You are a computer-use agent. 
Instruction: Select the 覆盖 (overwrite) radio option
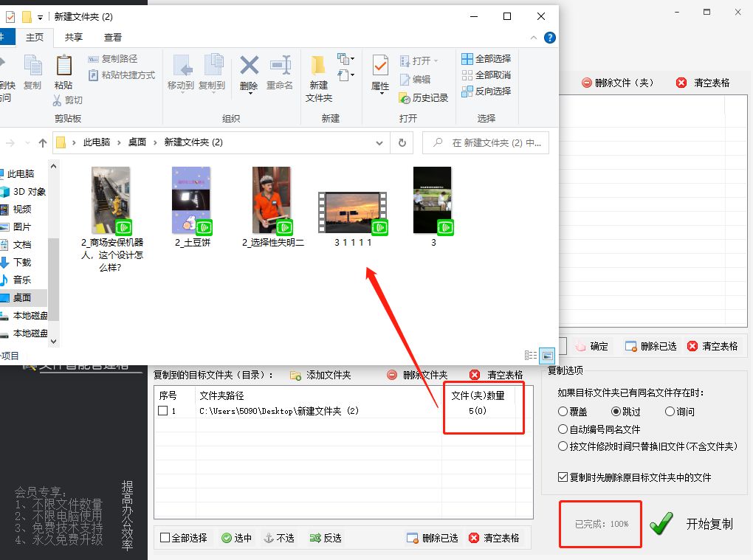coord(563,411)
